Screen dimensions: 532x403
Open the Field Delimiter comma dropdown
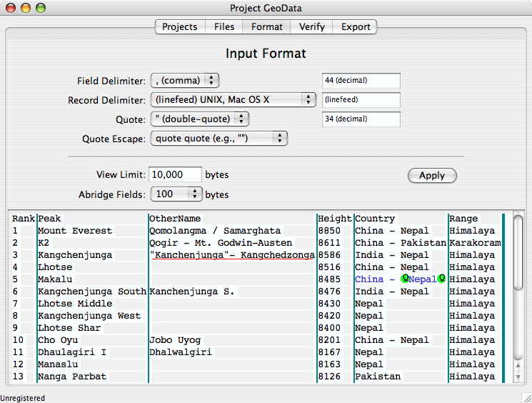click(x=185, y=81)
